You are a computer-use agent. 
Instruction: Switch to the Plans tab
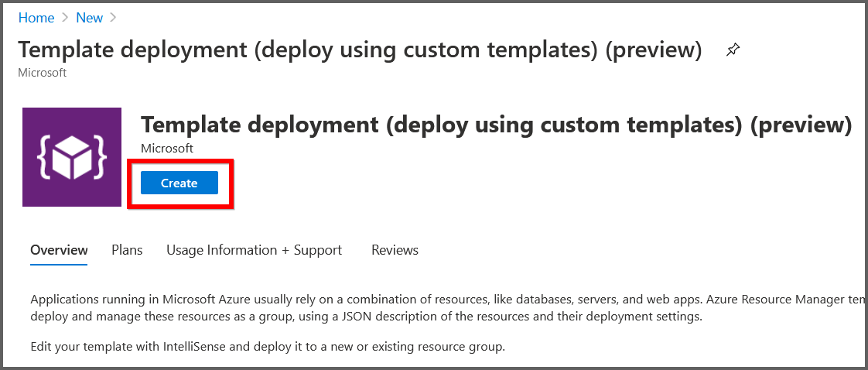coord(127,250)
